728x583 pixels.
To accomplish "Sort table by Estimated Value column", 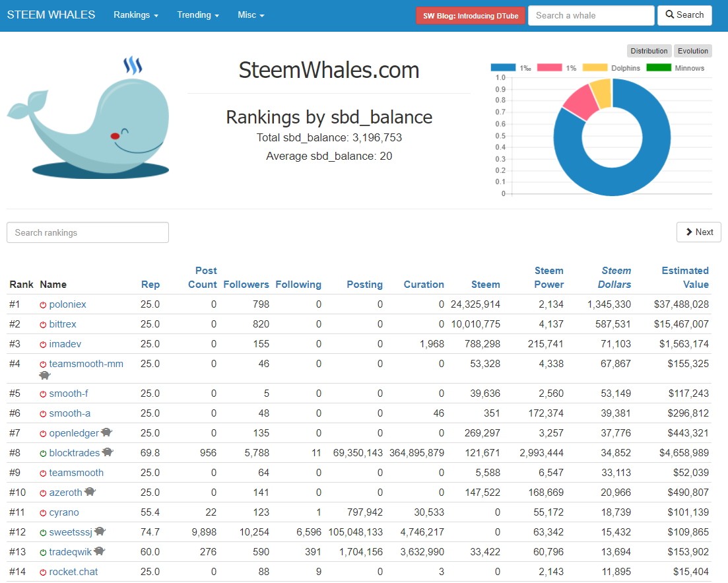I will [x=685, y=277].
